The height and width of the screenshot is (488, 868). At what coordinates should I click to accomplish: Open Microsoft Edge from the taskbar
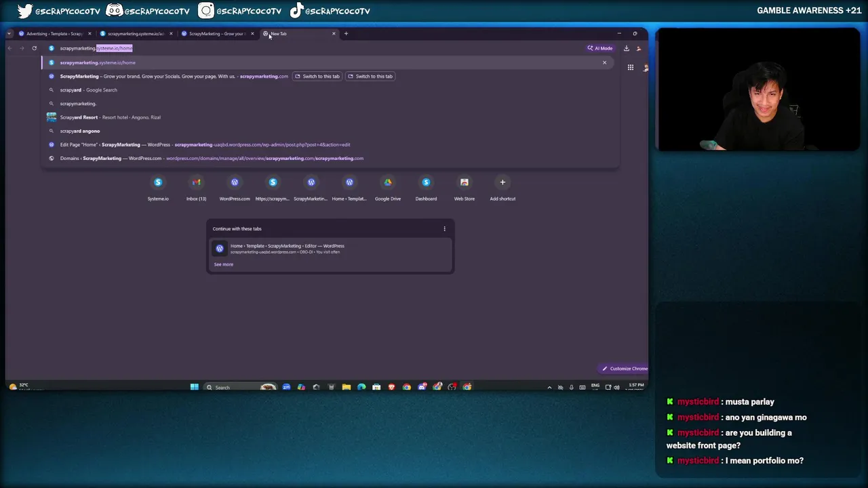pyautogui.click(x=361, y=387)
